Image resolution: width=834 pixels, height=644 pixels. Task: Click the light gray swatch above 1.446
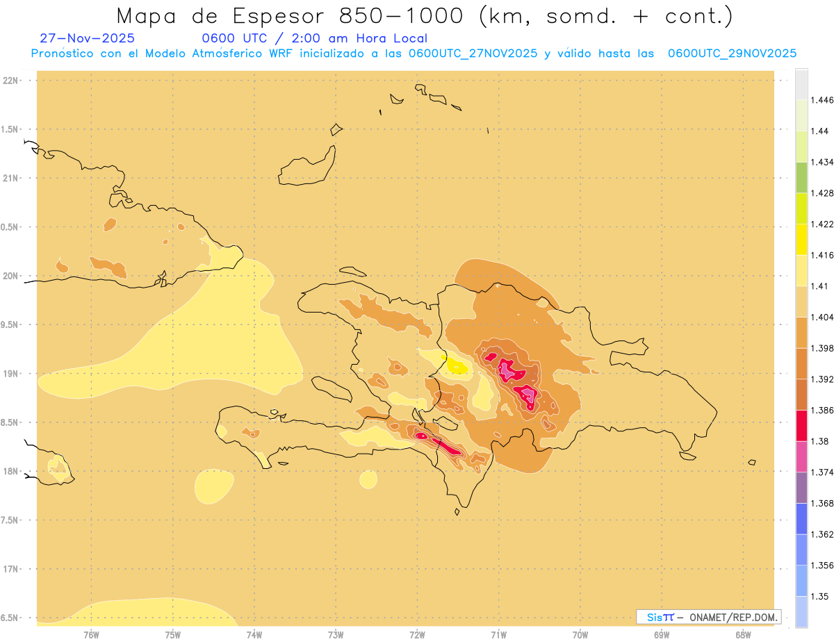[x=801, y=84]
